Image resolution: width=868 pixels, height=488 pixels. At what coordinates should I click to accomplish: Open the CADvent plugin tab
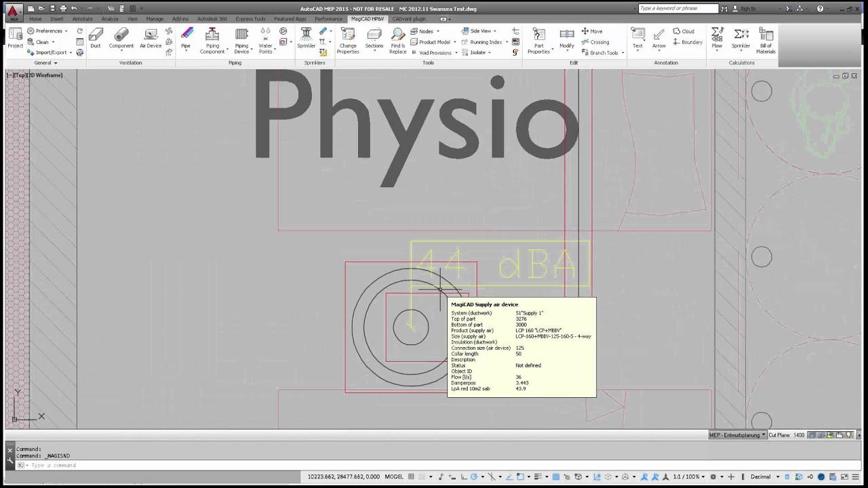coord(409,19)
